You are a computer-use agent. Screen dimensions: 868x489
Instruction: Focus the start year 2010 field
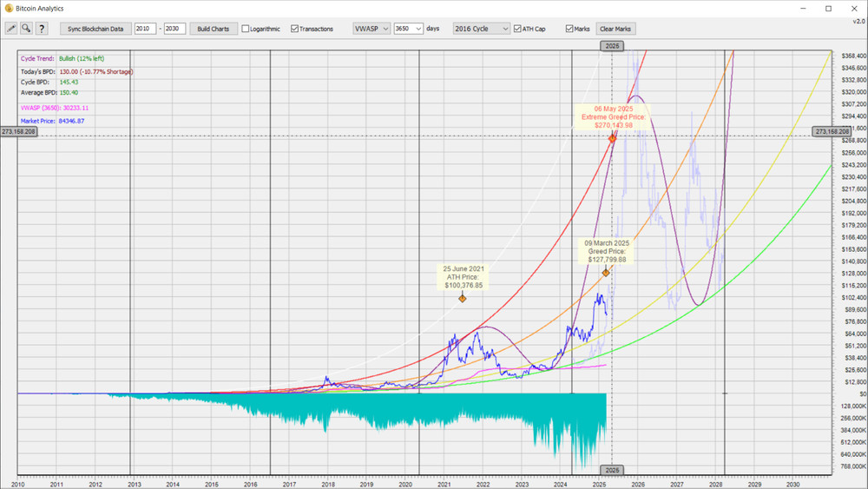[x=145, y=29]
